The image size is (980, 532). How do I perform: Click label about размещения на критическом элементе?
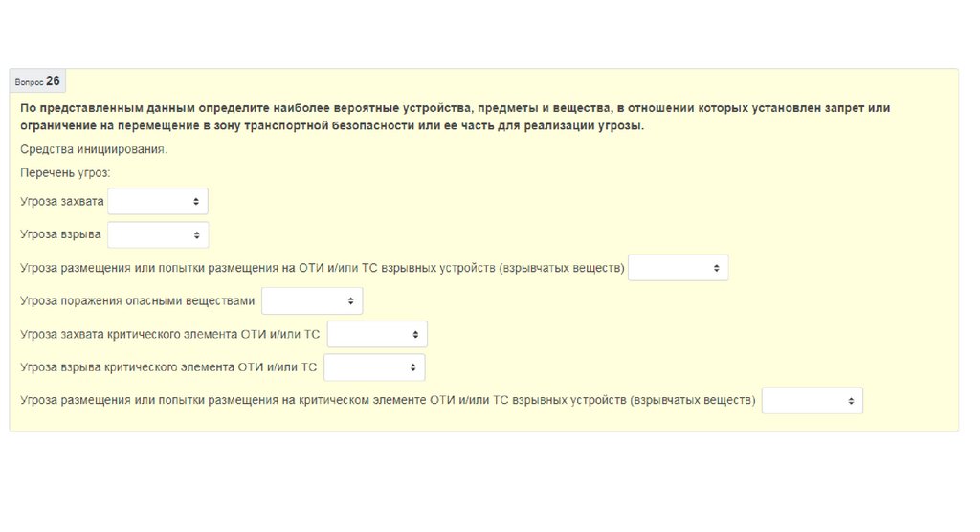click(388, 401)
